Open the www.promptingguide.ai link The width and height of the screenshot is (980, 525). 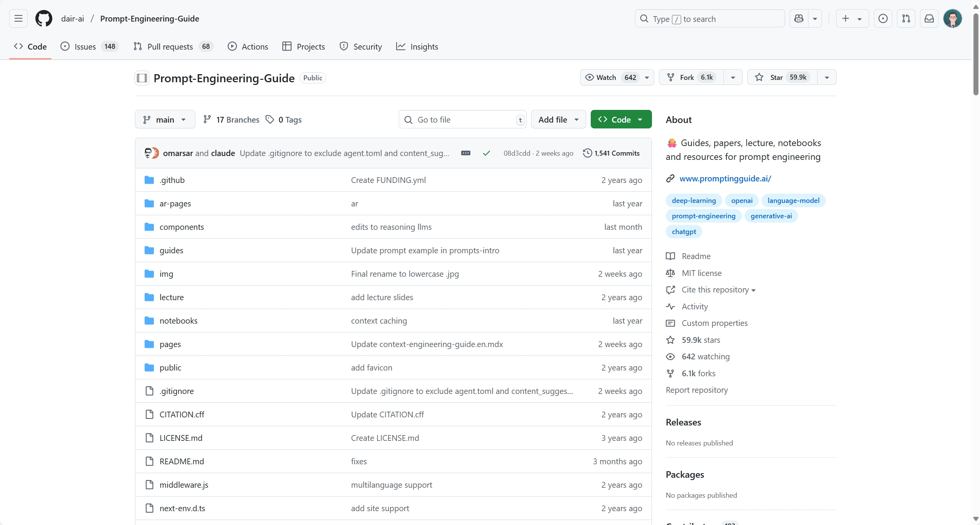tap(725, 178)
